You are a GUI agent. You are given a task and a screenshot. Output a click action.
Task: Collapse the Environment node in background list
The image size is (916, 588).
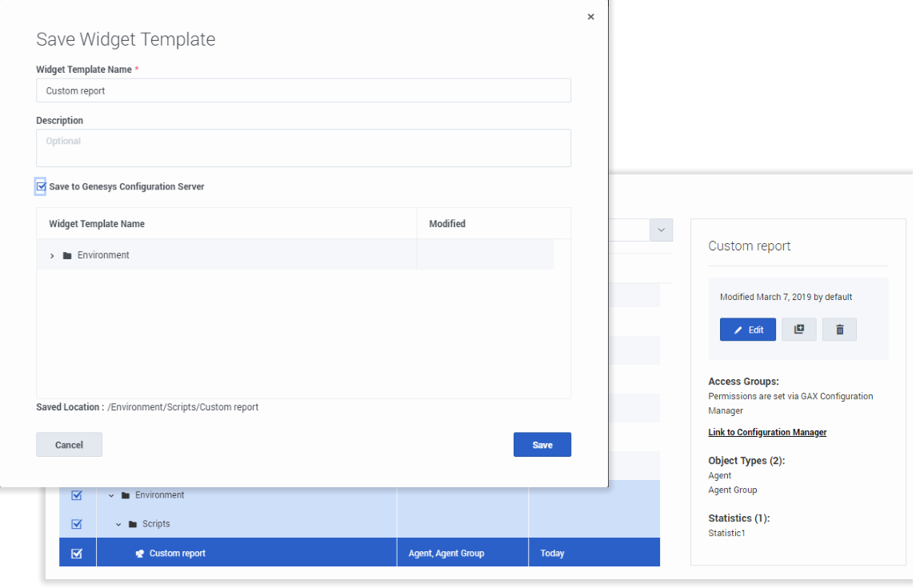coord(111,496)
